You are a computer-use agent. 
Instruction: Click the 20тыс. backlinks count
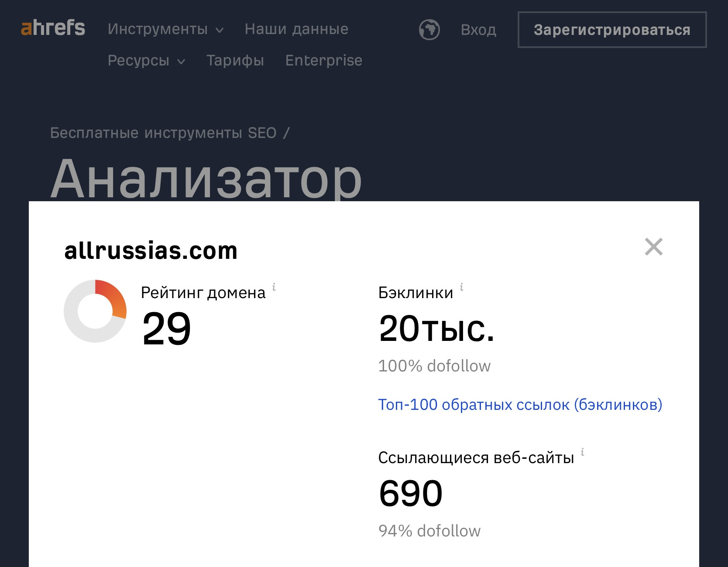coord(437,328)
